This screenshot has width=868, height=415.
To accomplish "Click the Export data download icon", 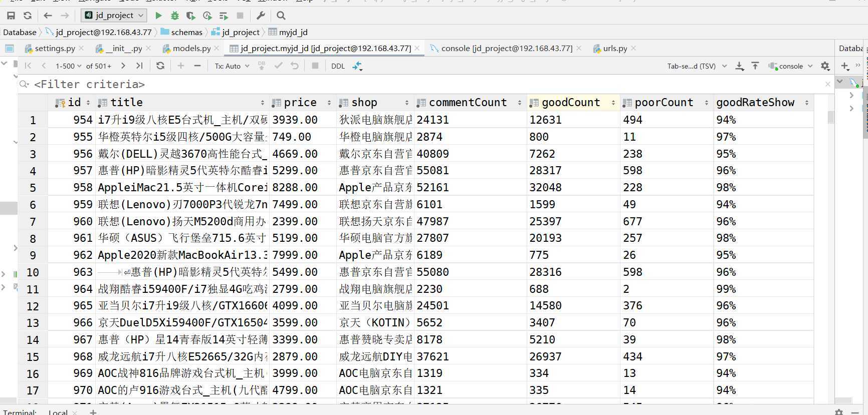I will pos(739,66).
